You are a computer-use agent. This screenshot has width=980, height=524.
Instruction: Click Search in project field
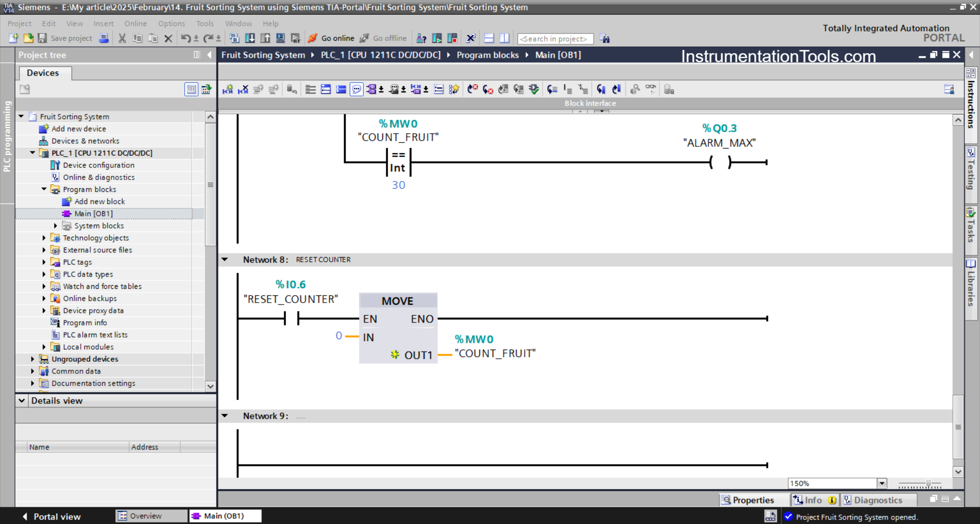point(555,39)
